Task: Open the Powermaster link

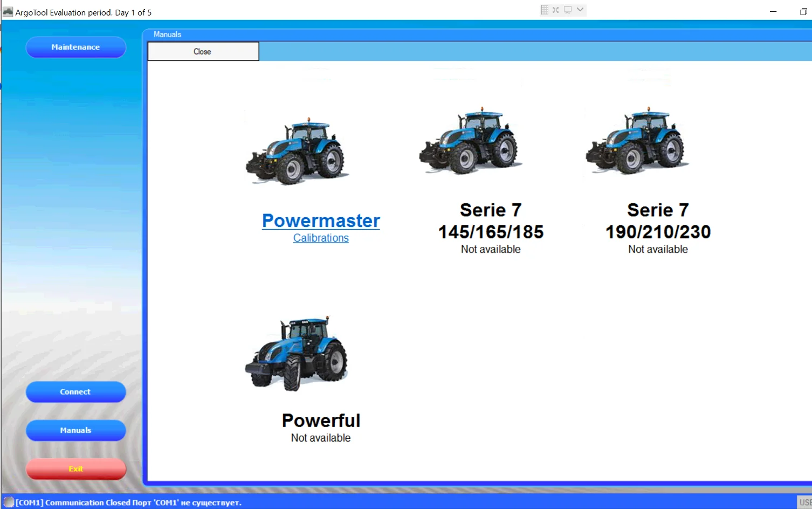Action: [x=321, y=221]
